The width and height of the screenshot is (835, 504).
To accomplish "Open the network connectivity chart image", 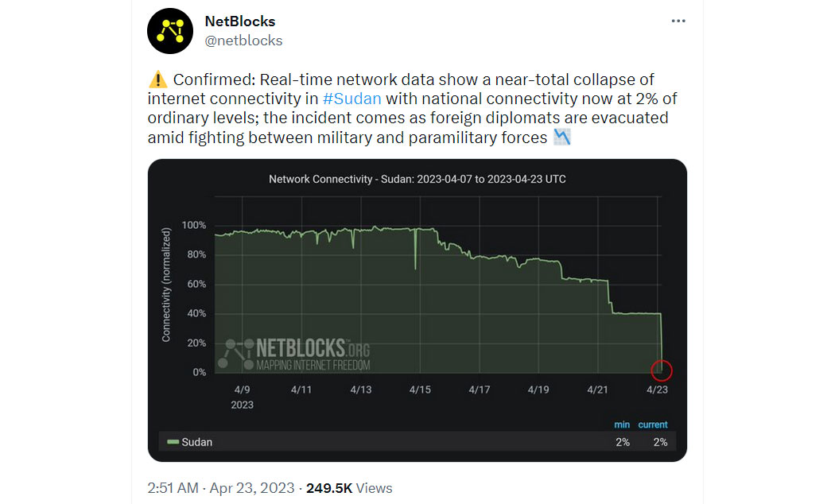I will click(417, 310).
